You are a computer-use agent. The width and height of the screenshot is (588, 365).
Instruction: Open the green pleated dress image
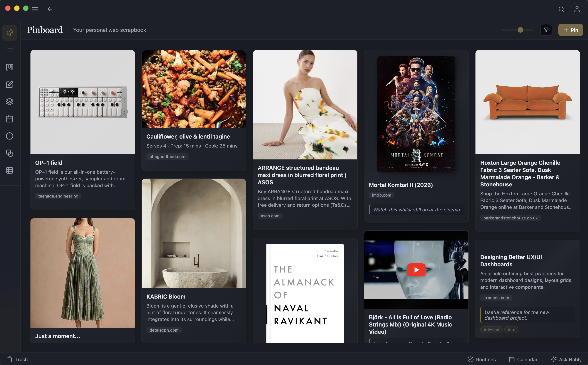[x=82, y=273]
